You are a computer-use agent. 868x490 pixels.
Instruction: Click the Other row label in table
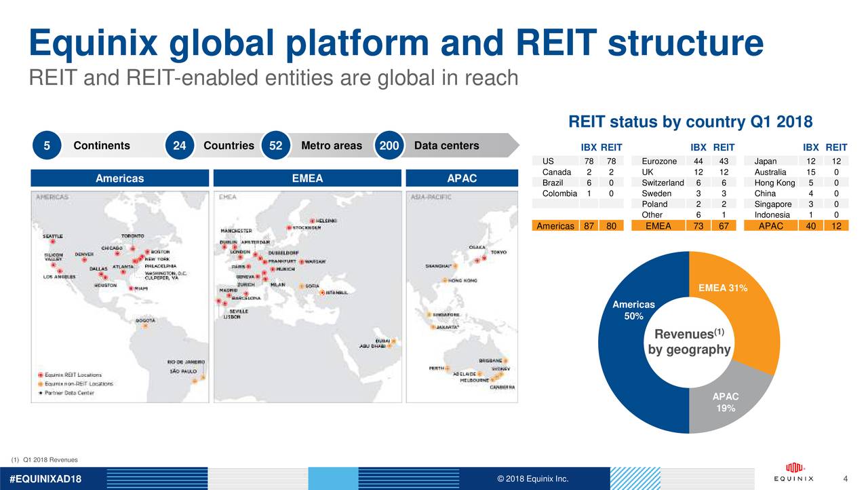click(x=652, y=215)
